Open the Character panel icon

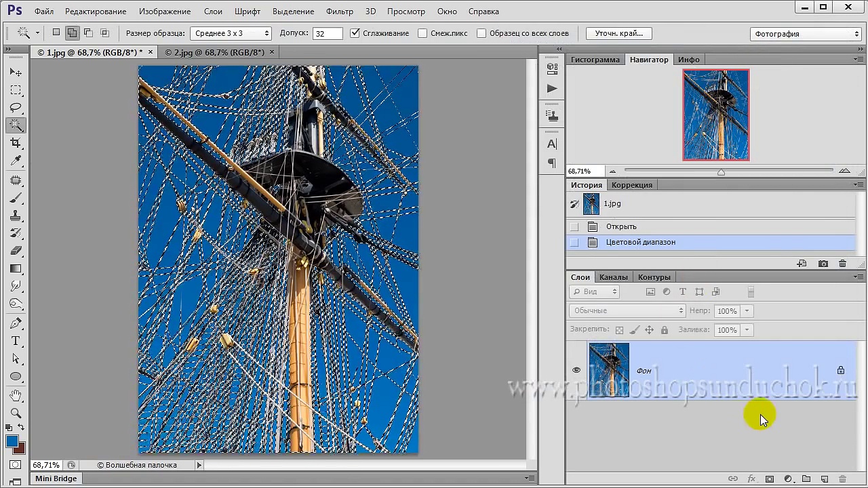pos(552,144)
